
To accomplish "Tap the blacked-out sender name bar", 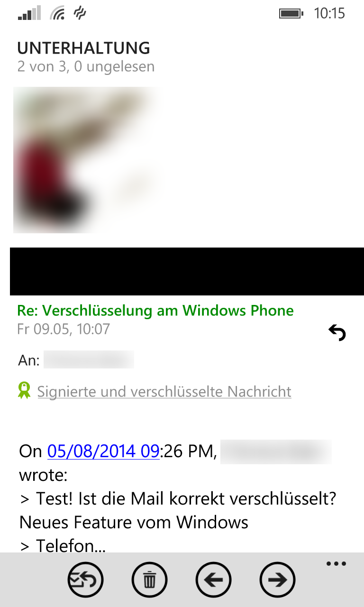I will 187,271.
